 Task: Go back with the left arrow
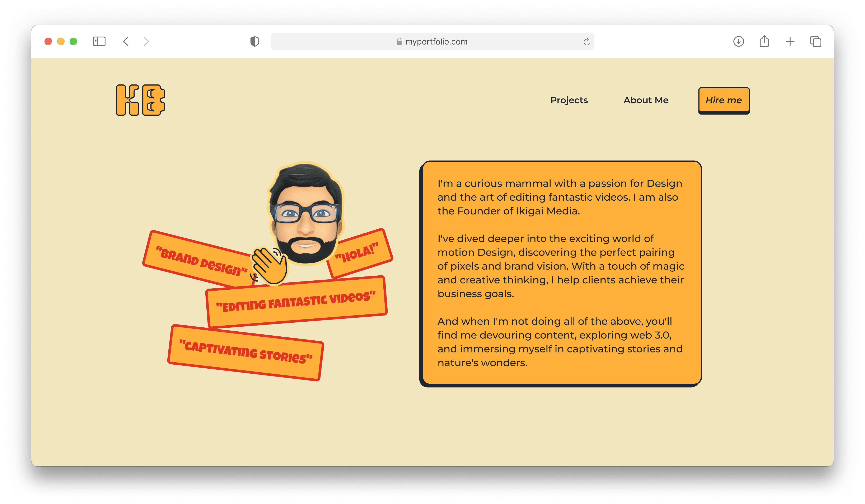point(126,42)
